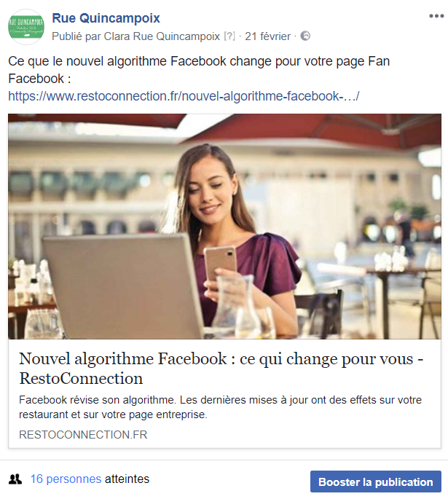Viewport: 448px width, 499px height.
Task: Click the globe public audience icon
Action: 305,36
